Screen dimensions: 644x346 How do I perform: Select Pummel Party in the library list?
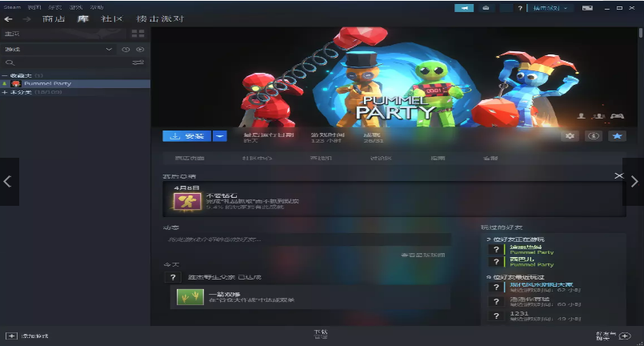[75, 83]
